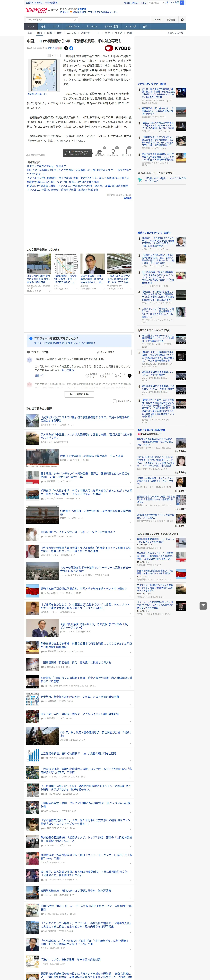Click the KYODO news logo
This screenshot has width=210, height=980.
(x=118, y=48)
